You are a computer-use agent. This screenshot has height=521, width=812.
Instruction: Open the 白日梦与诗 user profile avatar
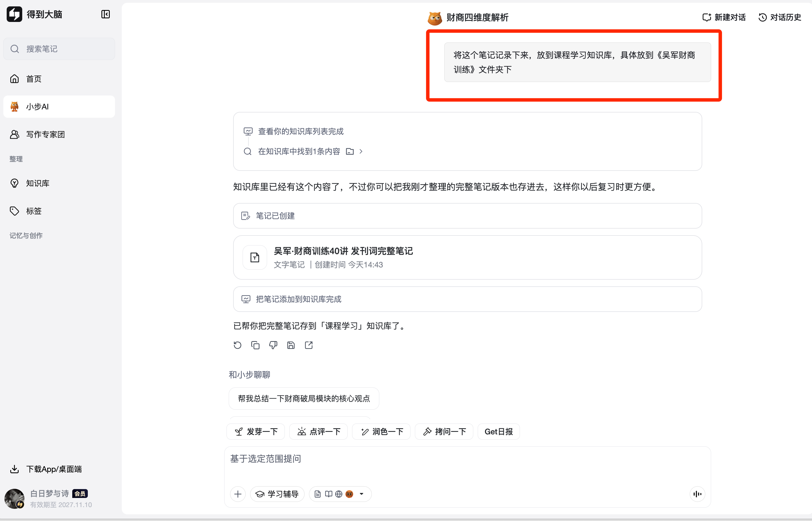coord(14,498)
